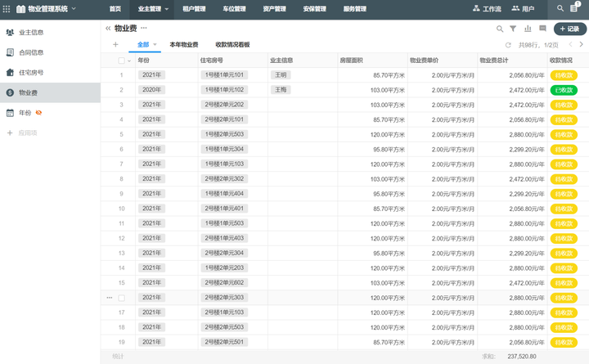
Task: Click the 王梅 owner tag
Action: [281, 90]
